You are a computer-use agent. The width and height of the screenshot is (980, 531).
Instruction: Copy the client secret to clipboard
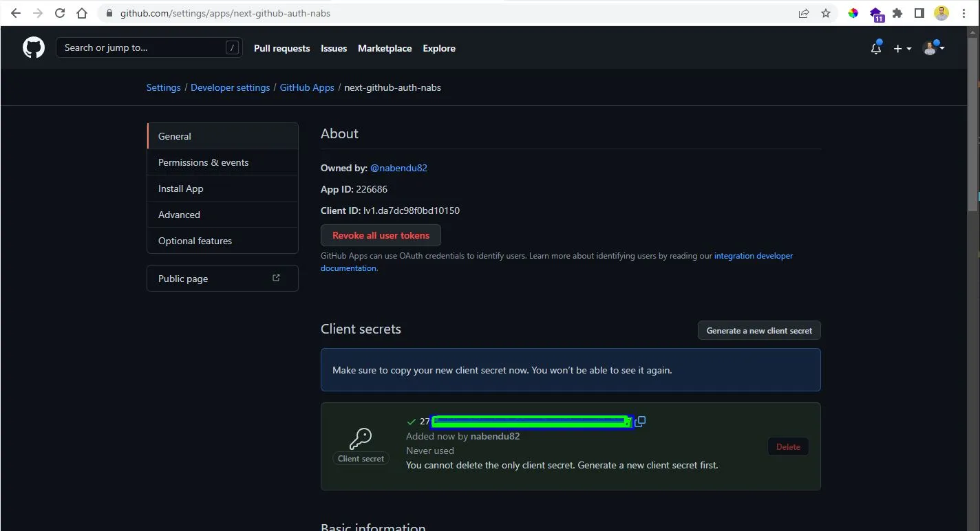coord(640,422)
